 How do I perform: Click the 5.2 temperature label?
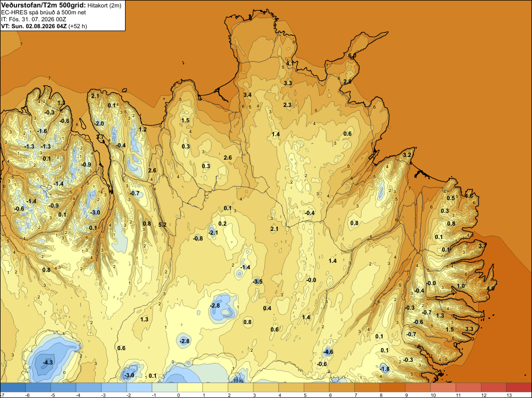(162, 225)
